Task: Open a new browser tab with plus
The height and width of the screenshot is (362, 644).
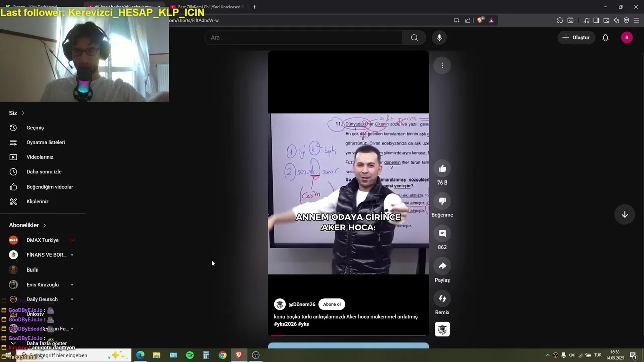Action: [254, 7]
